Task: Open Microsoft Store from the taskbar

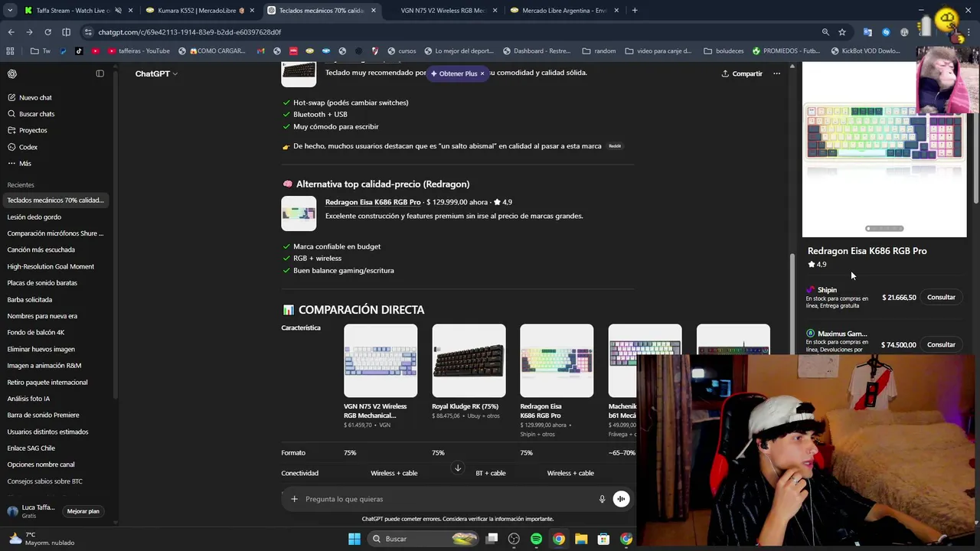Action: [x=603, y=539]
